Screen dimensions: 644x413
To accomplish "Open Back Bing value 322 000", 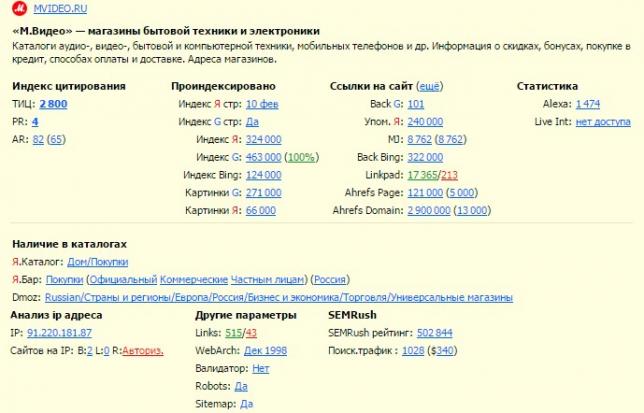I will 425,157.
